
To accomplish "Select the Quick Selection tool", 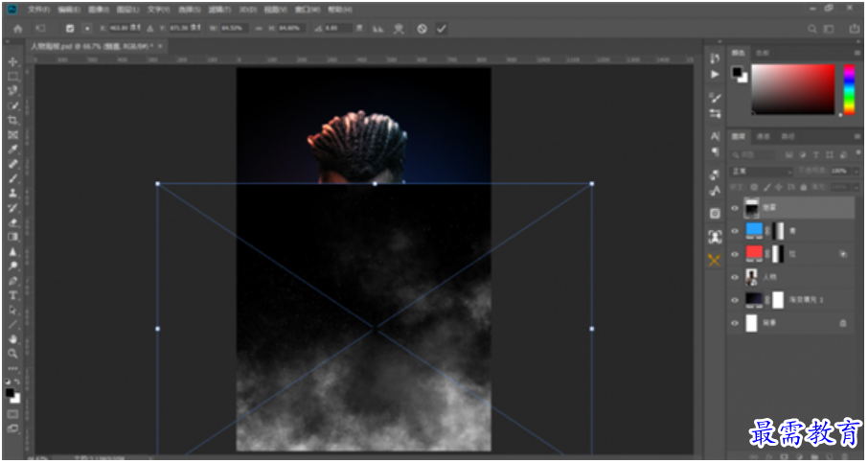I will tap(12, 105).
